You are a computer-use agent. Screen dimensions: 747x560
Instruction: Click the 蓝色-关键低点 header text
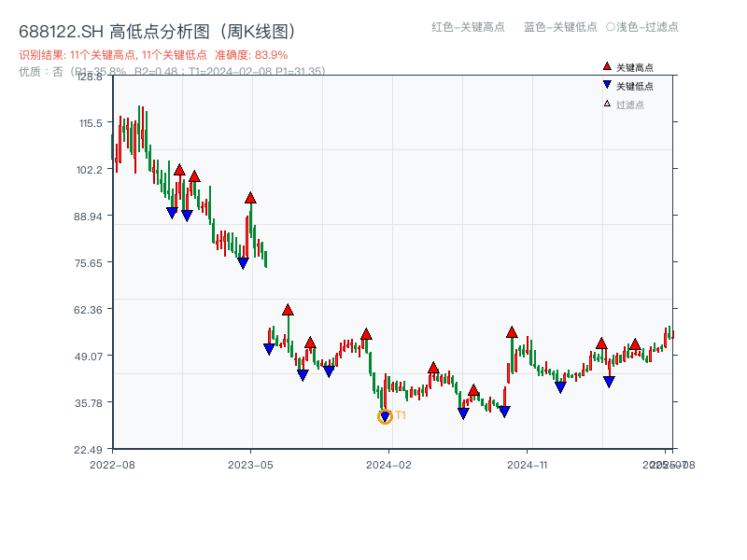(x=560, y=27)
